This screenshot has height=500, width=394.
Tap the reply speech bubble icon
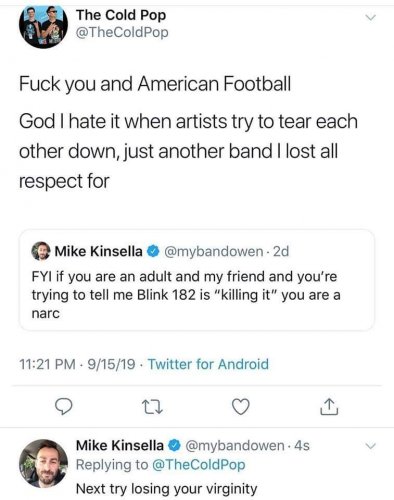click(x=63, y=407)
